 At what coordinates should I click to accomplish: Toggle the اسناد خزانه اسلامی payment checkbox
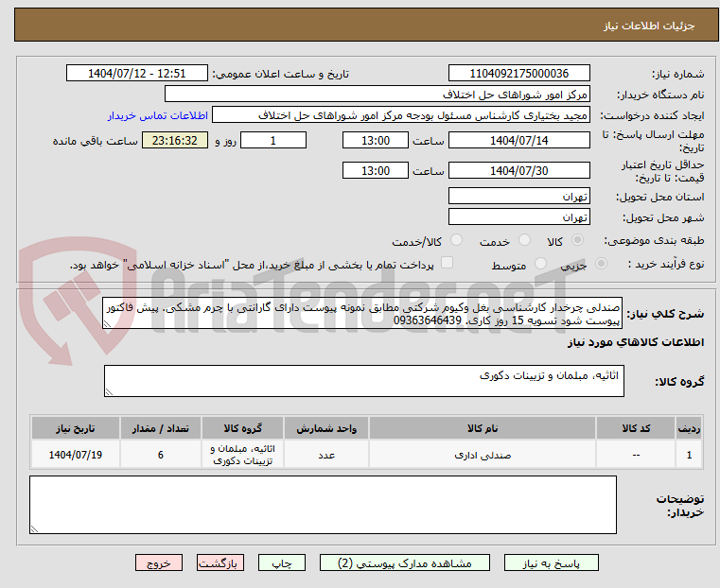point(447,263)
